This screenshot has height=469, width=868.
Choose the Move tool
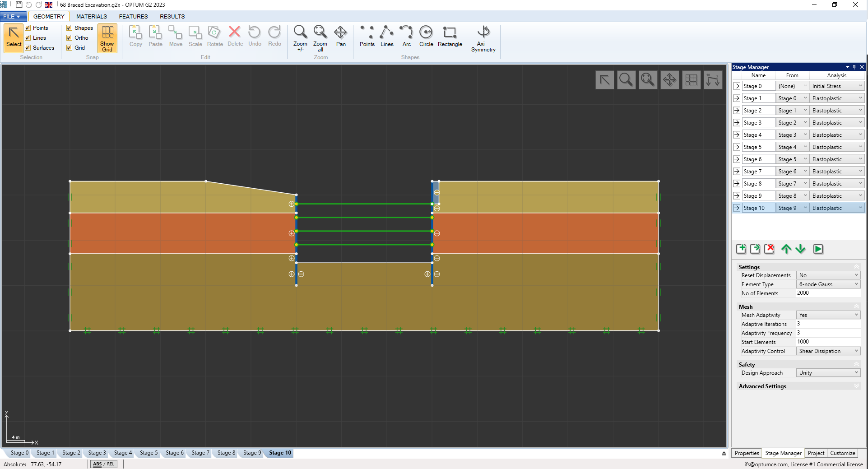pos(176,36)
